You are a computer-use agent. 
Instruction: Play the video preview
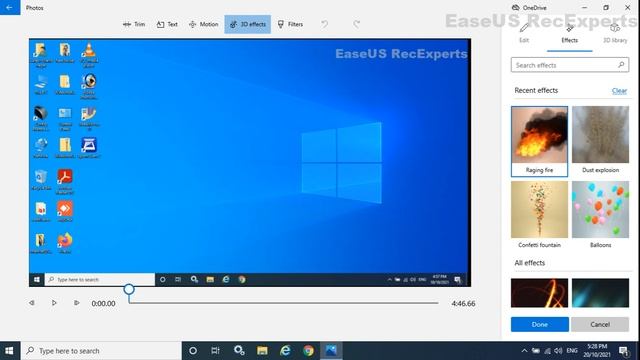54,303
